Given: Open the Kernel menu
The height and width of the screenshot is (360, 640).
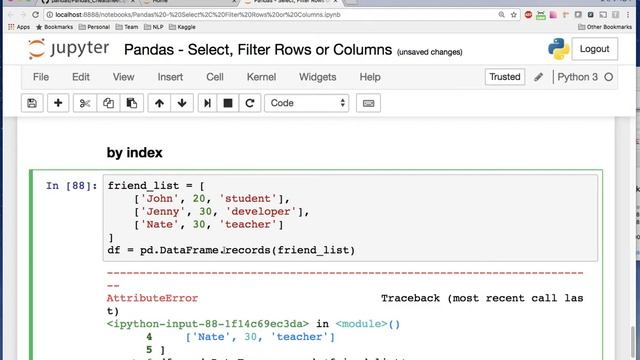Looking at the screenshot, I should click(x=261, y=77).
